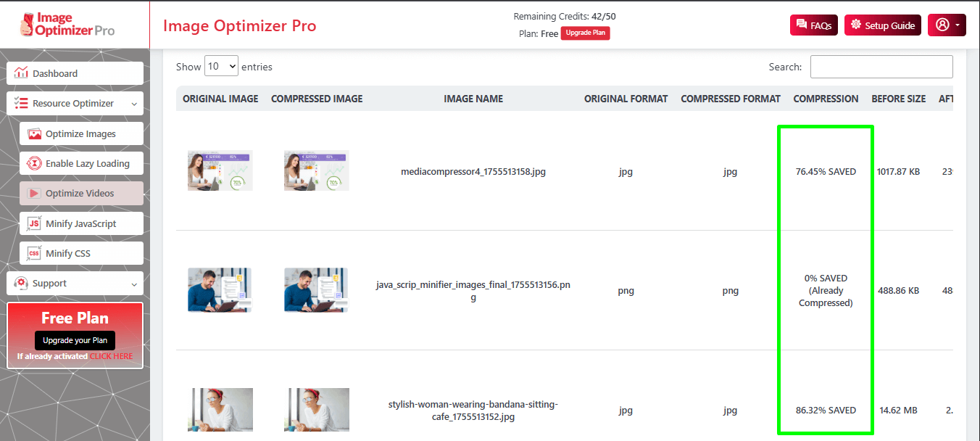The width and height of the screenshot is (980, 441).
Task: Click the Image Optimizer Pro title
Action: coord(240,25)
